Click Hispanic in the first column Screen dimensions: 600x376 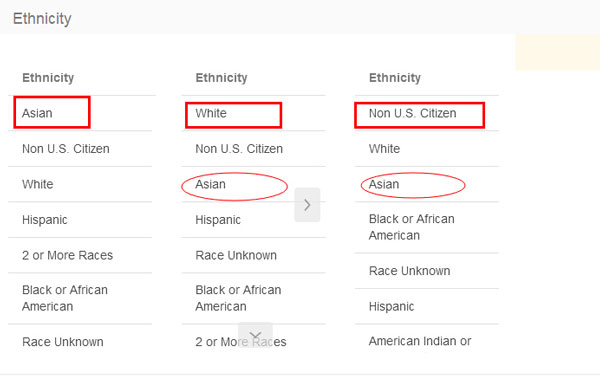(45, 220)
